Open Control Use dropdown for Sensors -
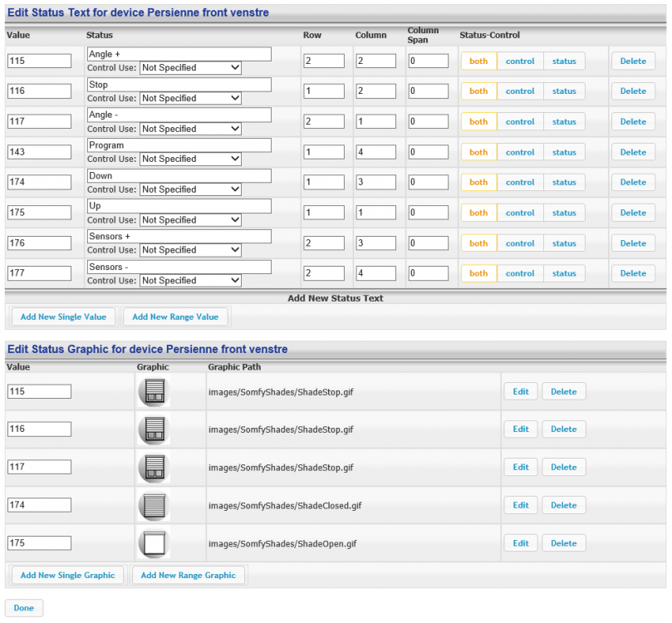The image size is (672, 623). pyautogui.click(x=190, y=281)
